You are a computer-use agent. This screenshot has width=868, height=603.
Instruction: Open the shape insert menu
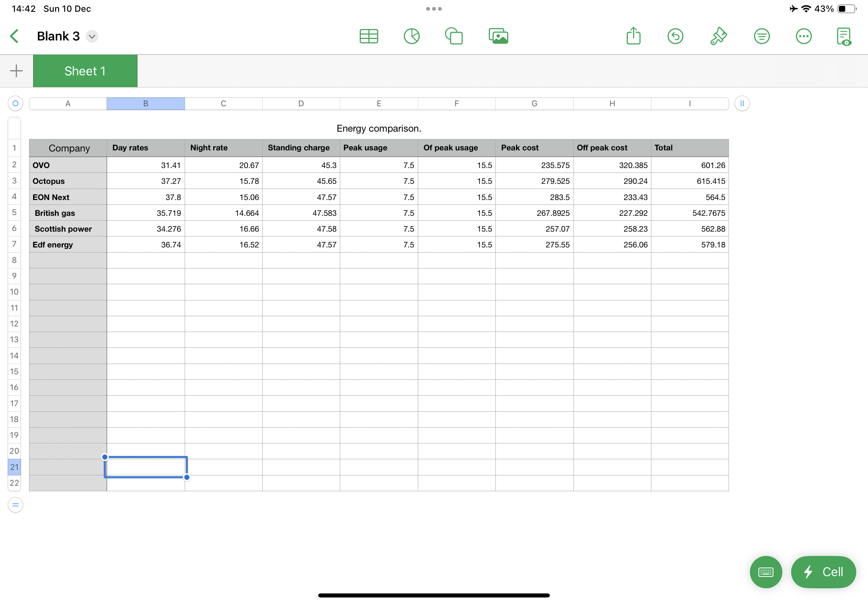click(454, 36)
